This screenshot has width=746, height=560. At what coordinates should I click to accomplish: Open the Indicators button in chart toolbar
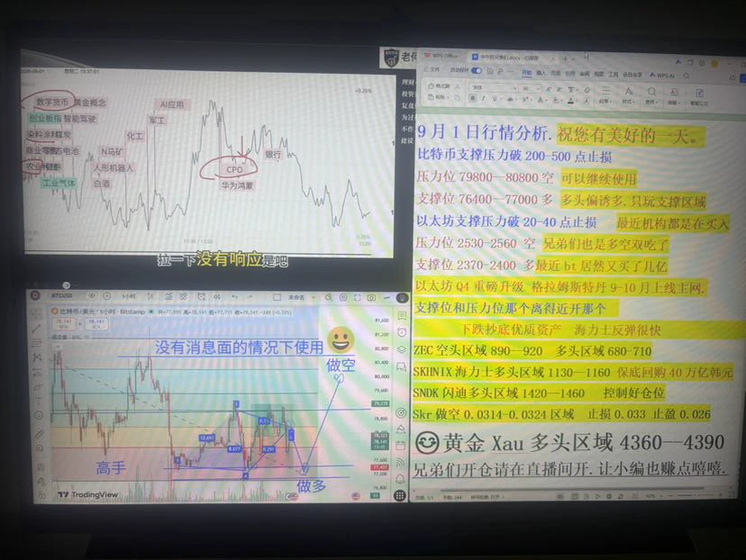click(168, 296)
